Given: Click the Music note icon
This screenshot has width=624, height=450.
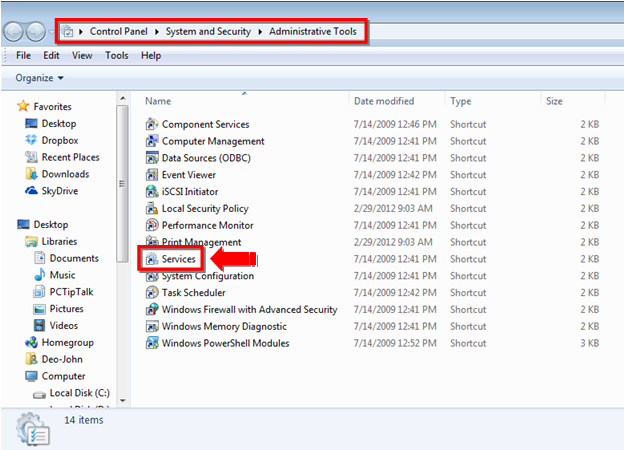Looking at the screenshot, I should pyautogui.click(x=39, y=275).
